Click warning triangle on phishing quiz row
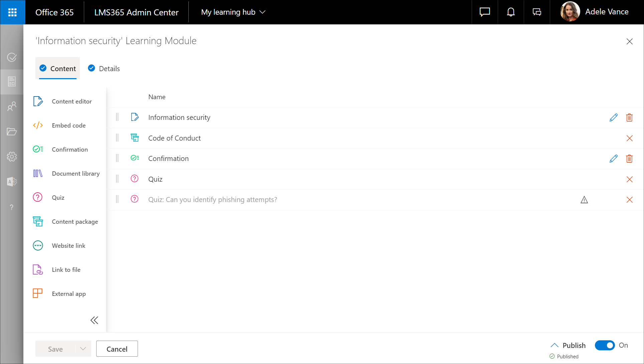Screen dimensions: 644x364 click(584, 200)
